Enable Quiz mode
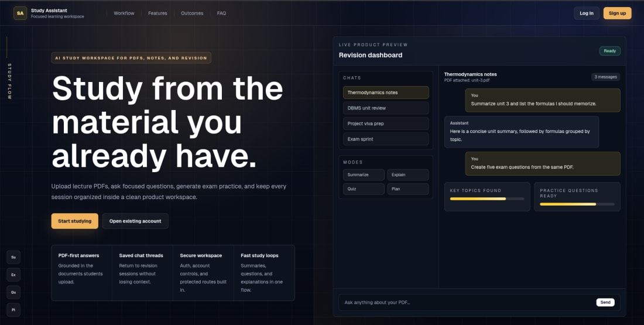The width and height of the screenshot is (644, 325). click(364, 189)
